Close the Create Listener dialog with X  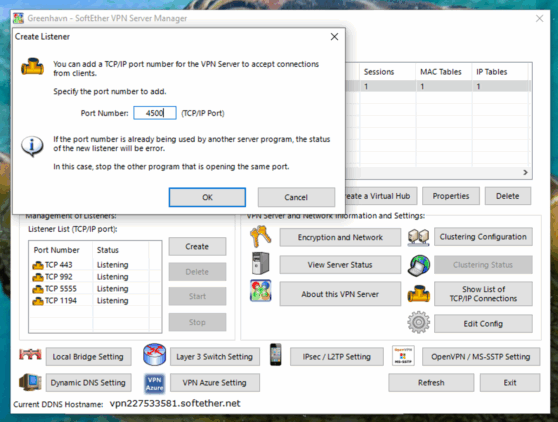(334, 37)
